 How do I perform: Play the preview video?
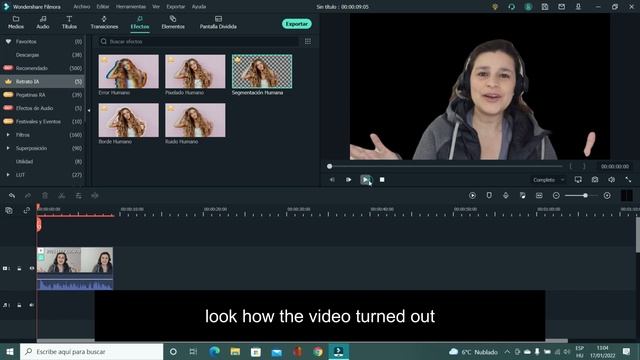pyautogui.click(x=365, y=180)
